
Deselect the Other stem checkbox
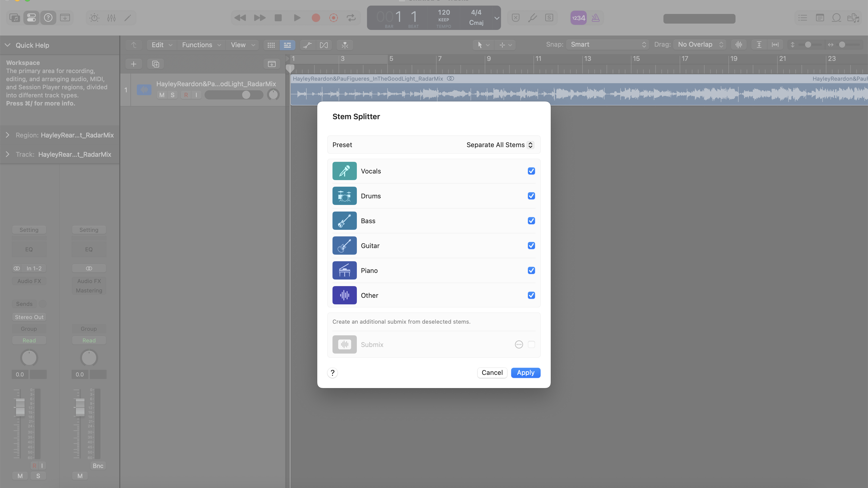pos(531,295)
